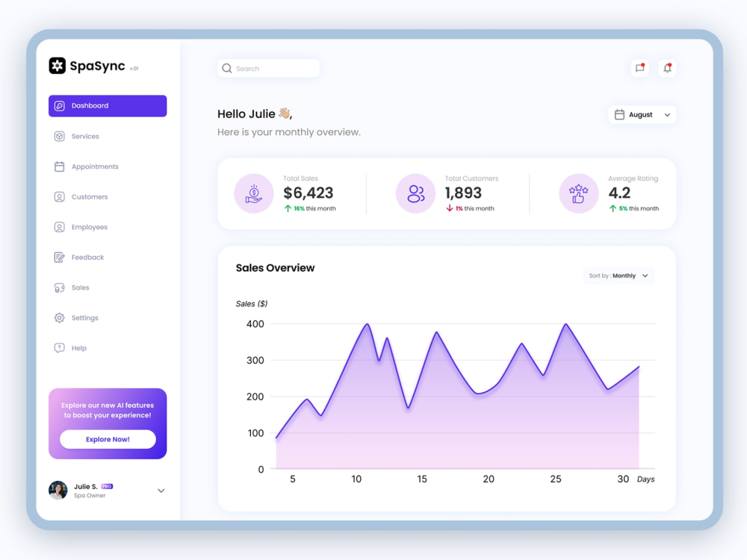The height and width of the screenshot is (560, 747).
Task: Click the 400 y-axis label
Action: (x=255, y=324)
